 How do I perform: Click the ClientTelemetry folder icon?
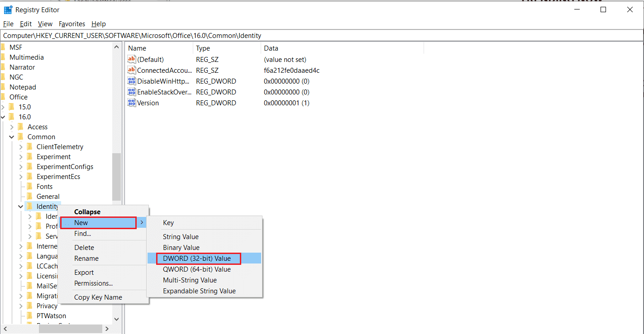[x=30, y=146]
